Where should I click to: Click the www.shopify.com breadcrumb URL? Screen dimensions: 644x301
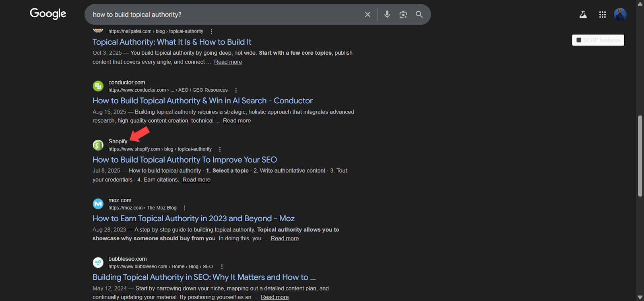pyautogui.click(x=160, y=149)
